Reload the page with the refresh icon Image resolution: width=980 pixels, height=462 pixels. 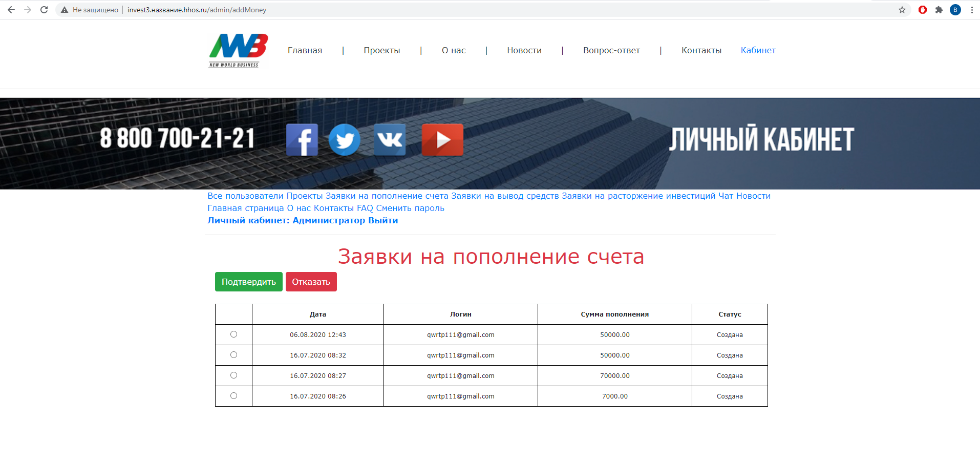tap(44, 10)
